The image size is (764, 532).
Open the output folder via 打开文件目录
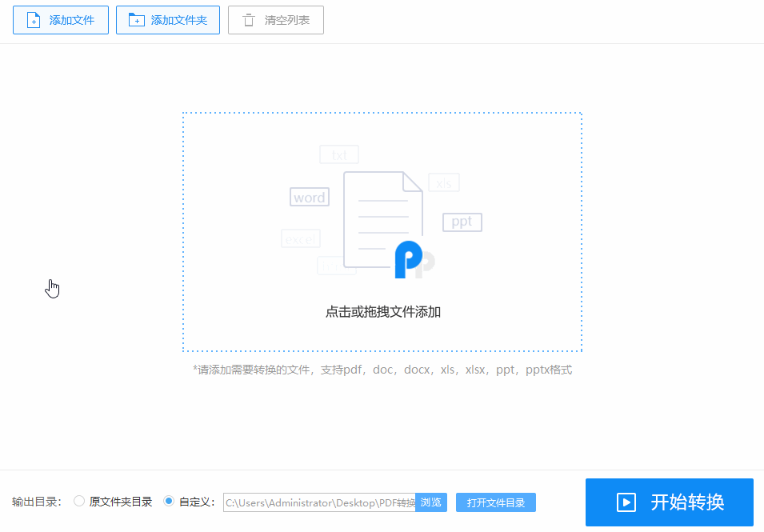coord(495,502)
